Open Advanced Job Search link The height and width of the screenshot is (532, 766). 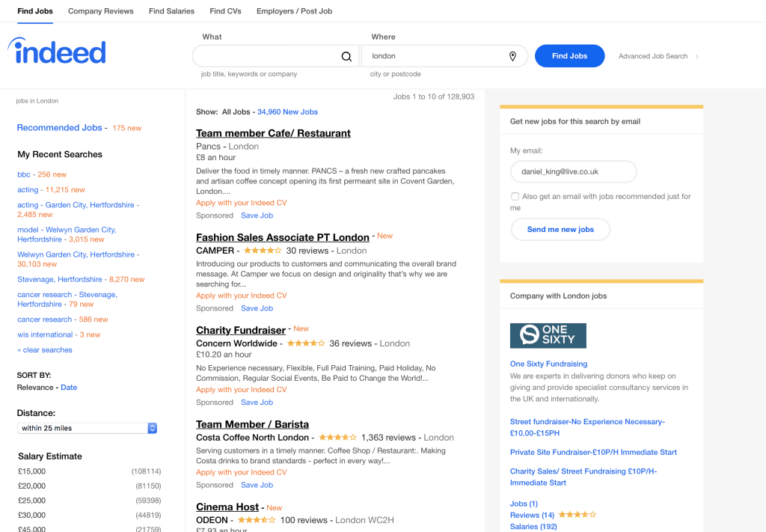click(x=652, y=56)
